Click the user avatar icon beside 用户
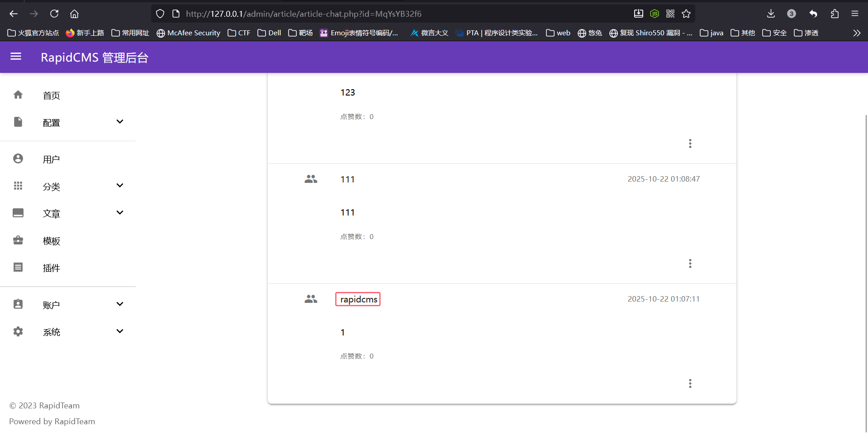868x436 pixels. 18,159
